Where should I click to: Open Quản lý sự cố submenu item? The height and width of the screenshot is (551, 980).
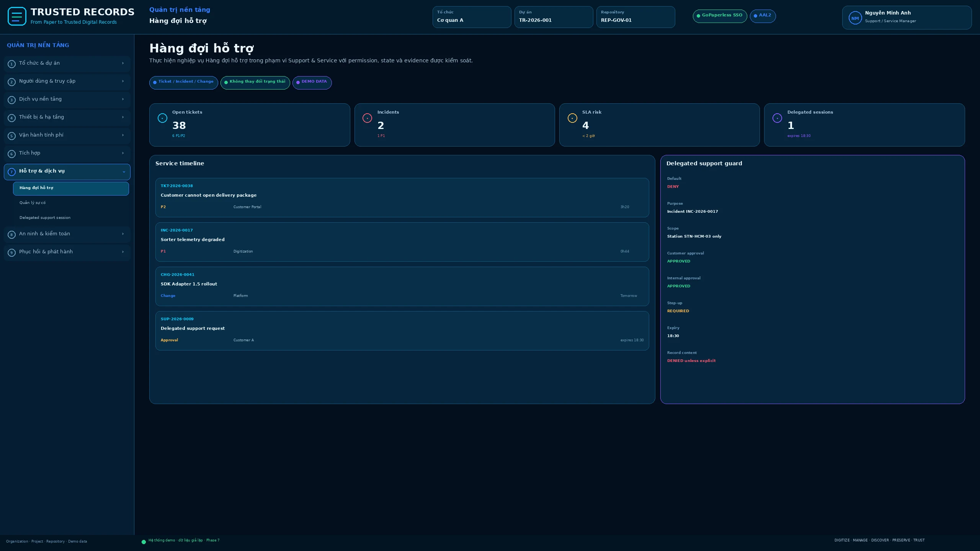point(71,203)
